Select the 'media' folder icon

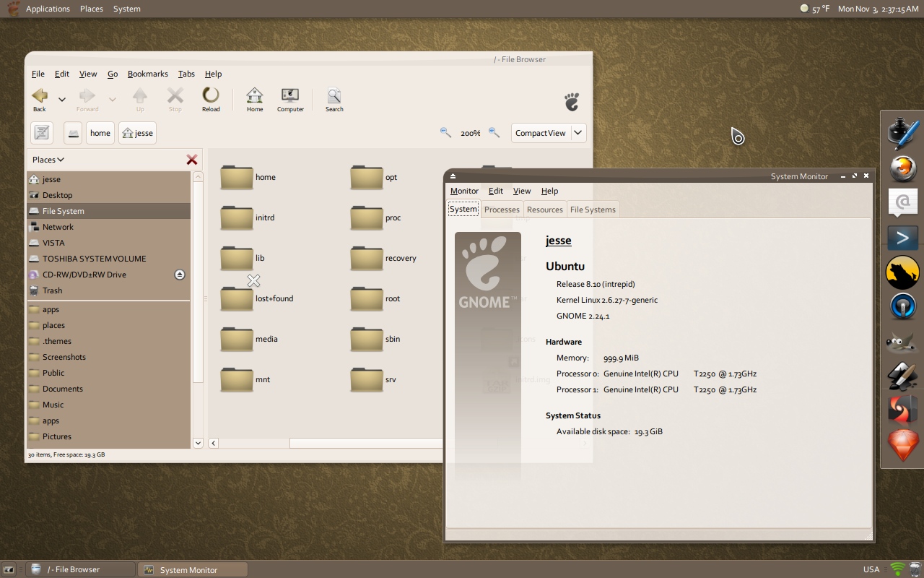click(x=236, y=339)
